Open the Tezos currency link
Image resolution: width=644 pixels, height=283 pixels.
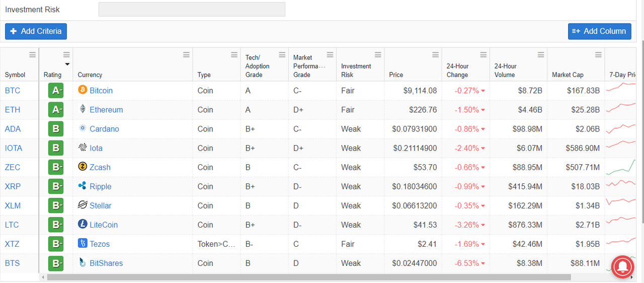[x=100, y=244]
